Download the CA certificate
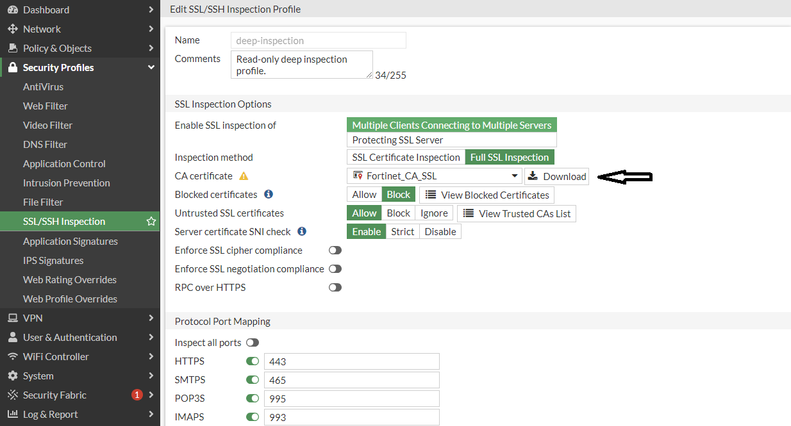 click(x=557, y=176)
